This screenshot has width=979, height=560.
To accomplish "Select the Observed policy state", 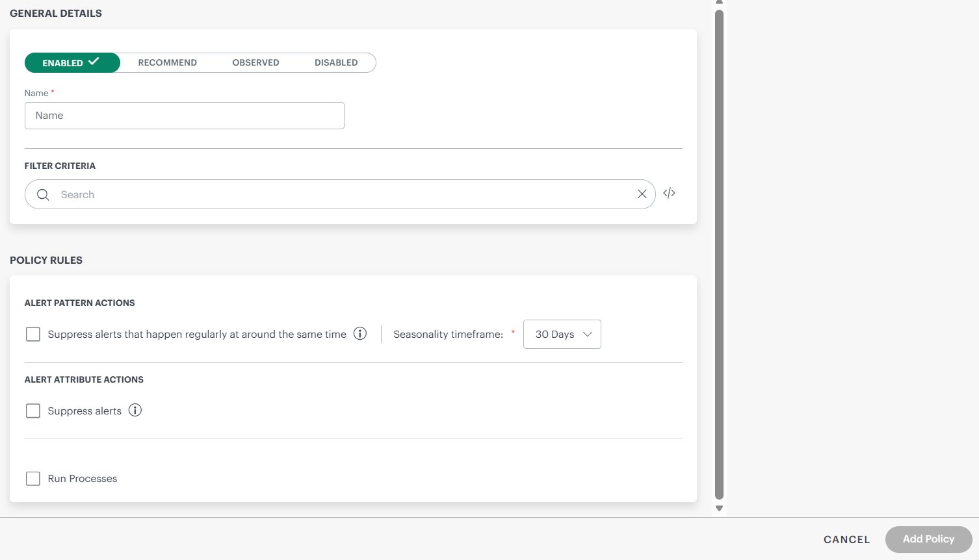I will (255, 63).
